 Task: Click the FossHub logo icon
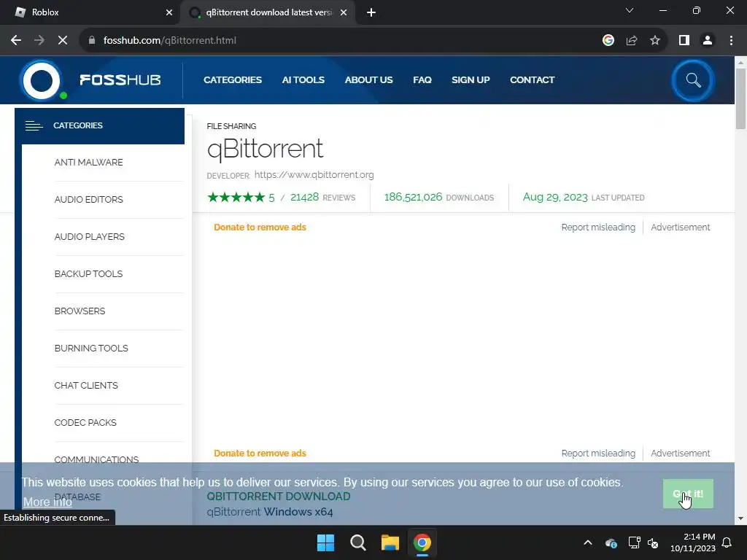click(42, 80)
